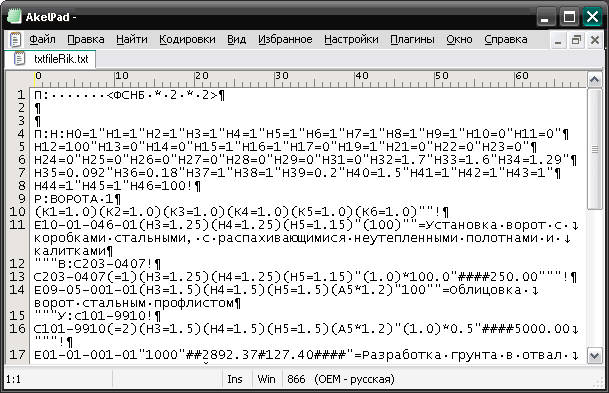Open the Справка menu
This screenshot has height=393, width=609.
point(506,40)
